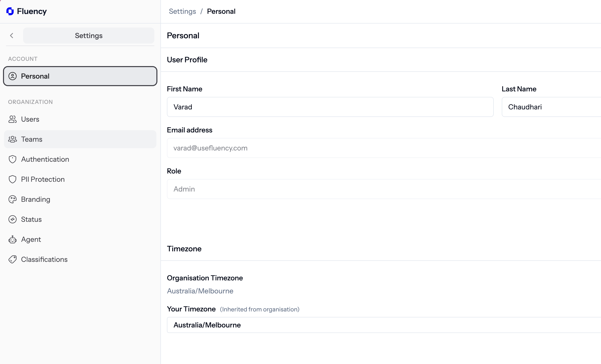The width and height of the screenshot is (601, 364).
Task: Click the Teams icon
Action: click(13, 139)
